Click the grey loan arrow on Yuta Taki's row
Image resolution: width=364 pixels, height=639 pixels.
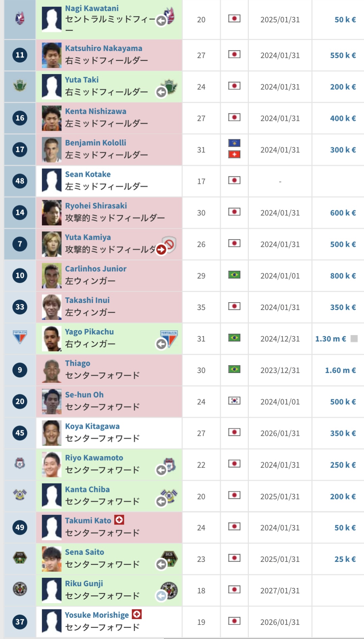[x=161, y=92]
